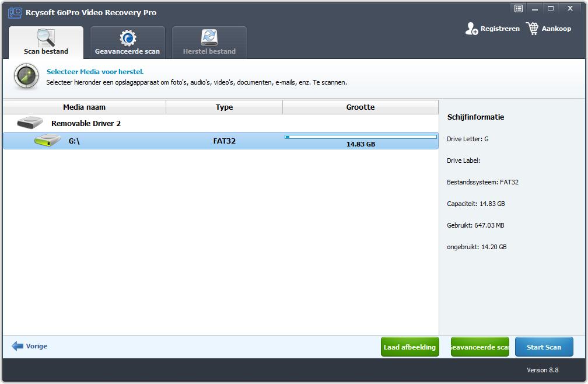
Task: Click the green G:\ drive icon
Action: click(47, 141)
